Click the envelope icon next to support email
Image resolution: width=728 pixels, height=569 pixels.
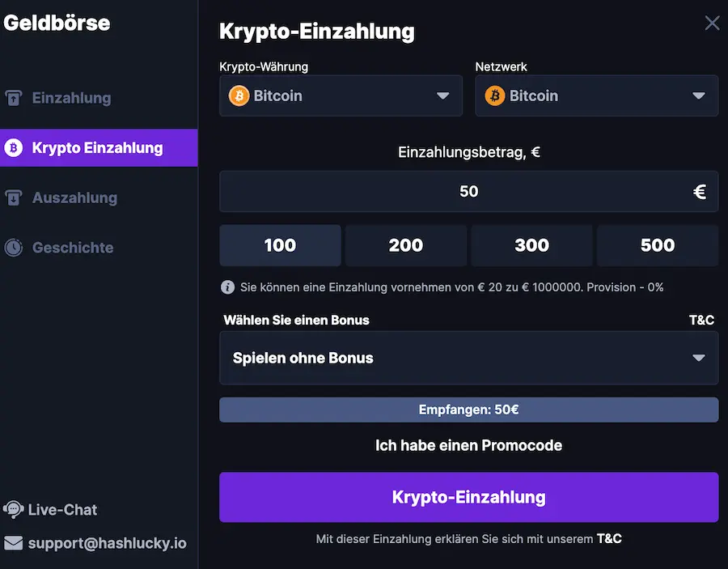click(11, 543)
